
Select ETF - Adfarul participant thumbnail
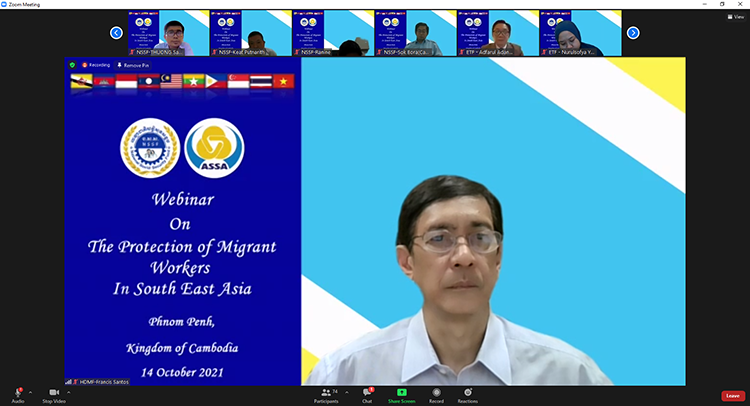pos(497,33)
